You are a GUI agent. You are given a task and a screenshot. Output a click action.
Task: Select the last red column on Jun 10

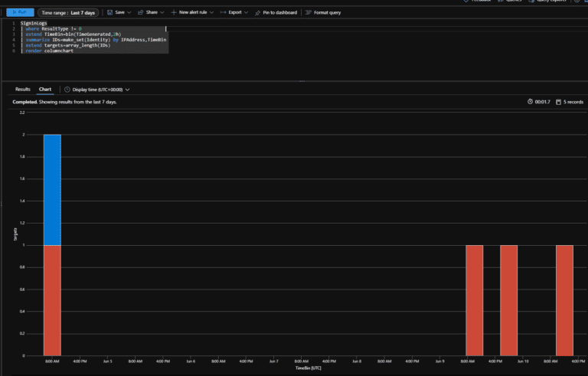click(564, 301)
